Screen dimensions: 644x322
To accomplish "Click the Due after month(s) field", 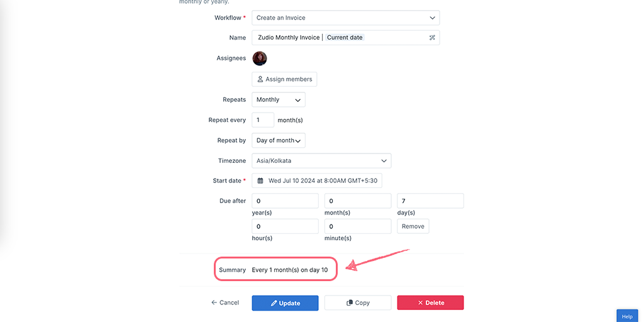I will click(x=358, y=201).
